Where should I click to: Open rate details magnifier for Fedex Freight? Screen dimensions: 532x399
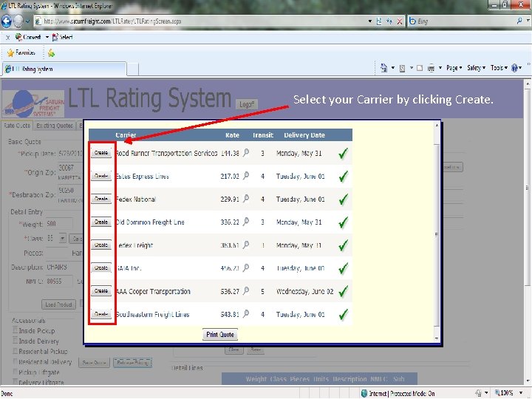[x=246, y=245]
